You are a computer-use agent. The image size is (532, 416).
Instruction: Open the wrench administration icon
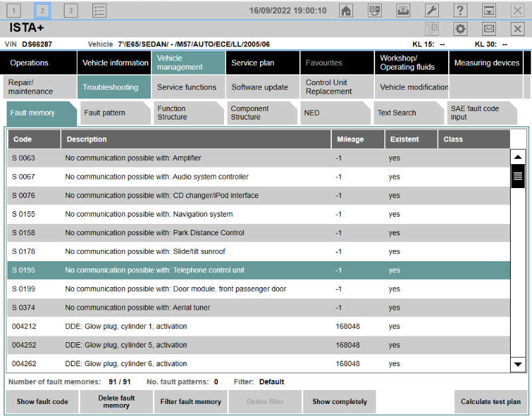[x=432, y=11]
